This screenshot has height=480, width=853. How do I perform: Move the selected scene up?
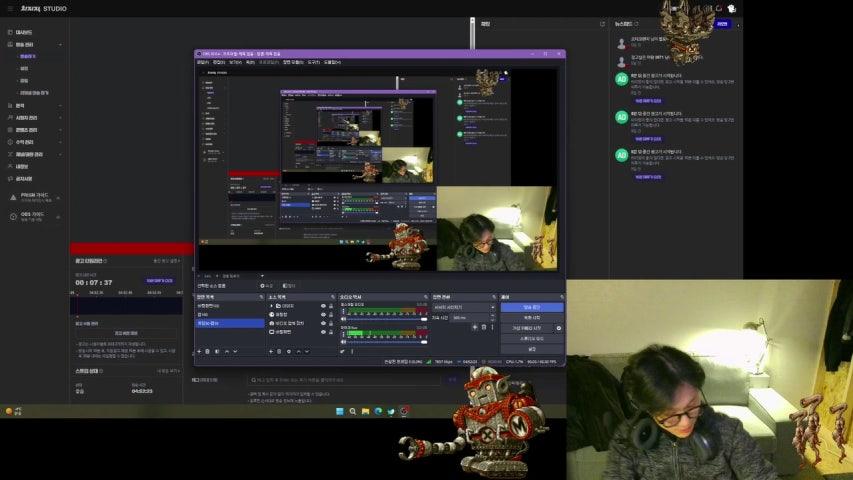click(227, 352)
